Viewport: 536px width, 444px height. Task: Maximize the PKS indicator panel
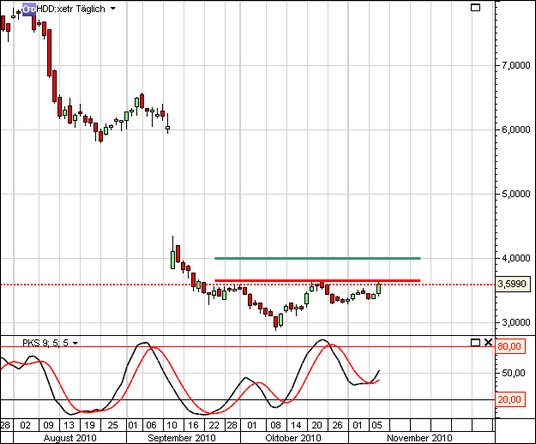pyautogui.click(x=475, y=342)
